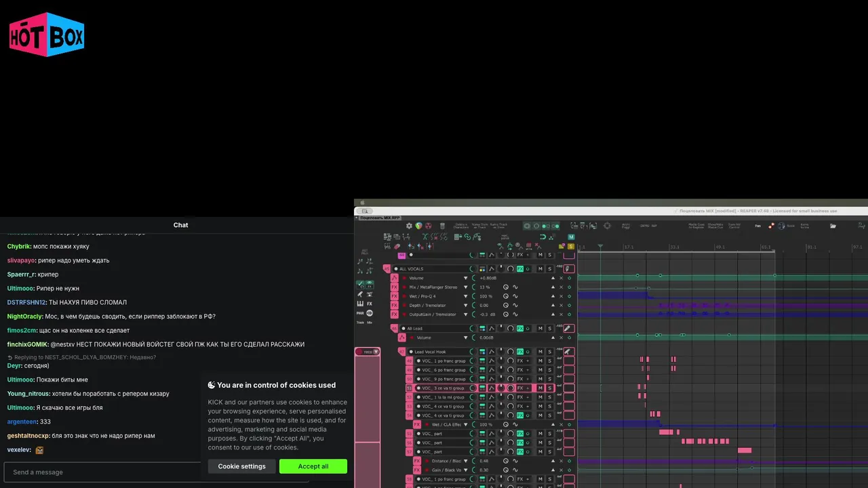Open track color icon on VOC_ 3 ce va ti group
The image size is (868, 488).
click(x=409, y=388)
